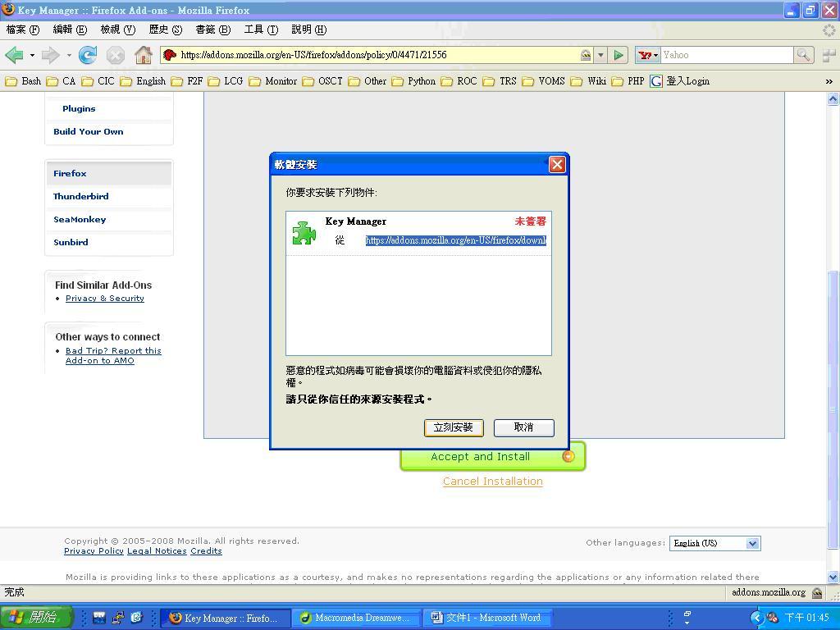
Task: Open the VOMS bookmarks folder
Action: click(543, 81)
